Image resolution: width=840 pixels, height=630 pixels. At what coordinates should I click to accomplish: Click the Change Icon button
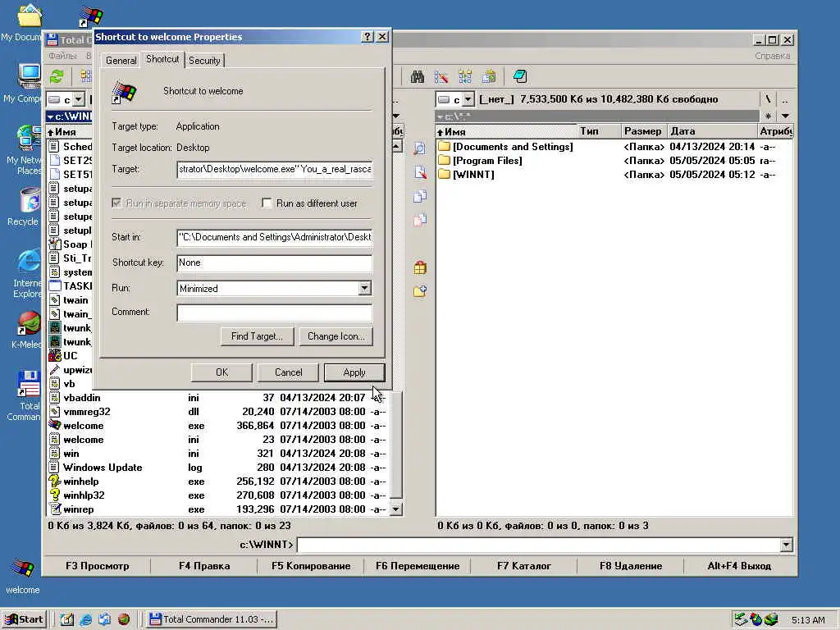point(336,336)
